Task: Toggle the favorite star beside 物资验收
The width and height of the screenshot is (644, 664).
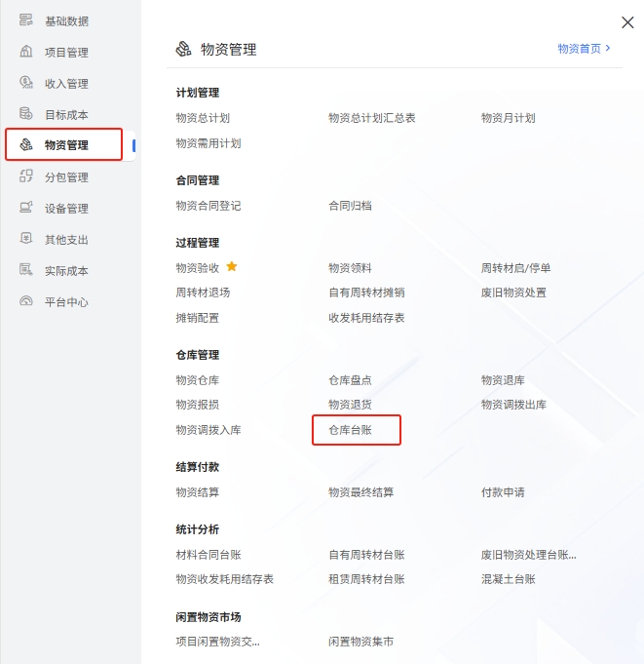Action: tap(232, 266)
